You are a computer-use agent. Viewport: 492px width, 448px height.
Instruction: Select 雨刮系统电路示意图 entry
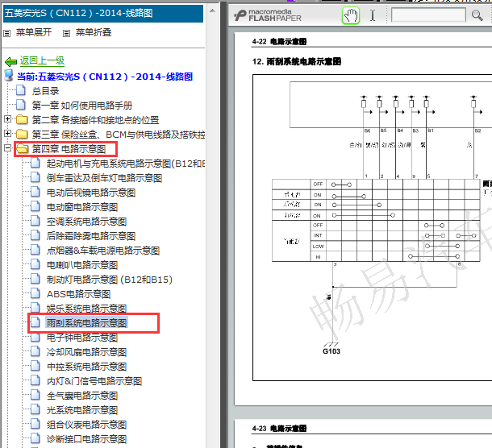[86, 323]
